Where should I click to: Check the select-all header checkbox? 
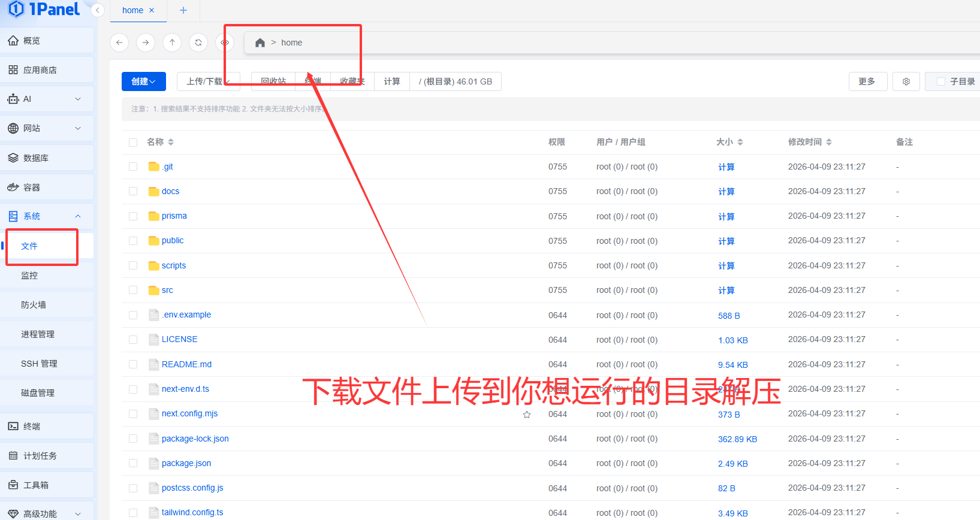[x=133, y=143]
